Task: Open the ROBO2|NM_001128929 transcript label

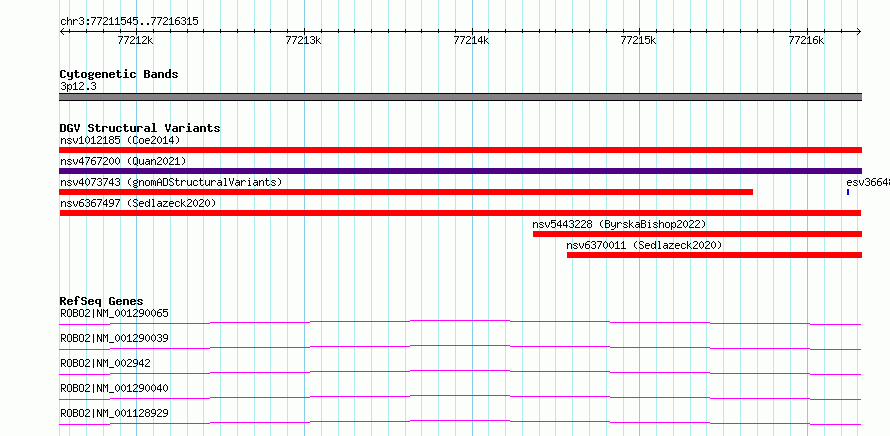Action: [114, 413]
